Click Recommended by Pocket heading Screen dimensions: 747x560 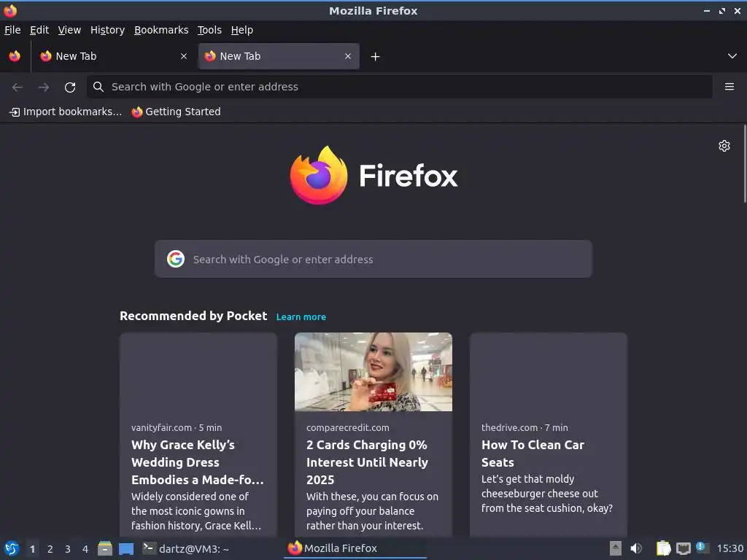(x=193, y=316)
